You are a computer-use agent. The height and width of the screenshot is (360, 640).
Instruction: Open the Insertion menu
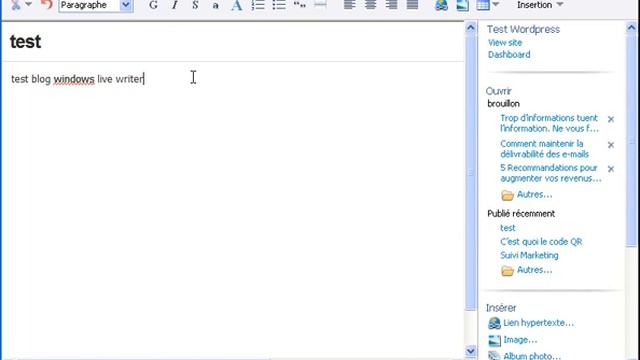(x=540, y=5)
